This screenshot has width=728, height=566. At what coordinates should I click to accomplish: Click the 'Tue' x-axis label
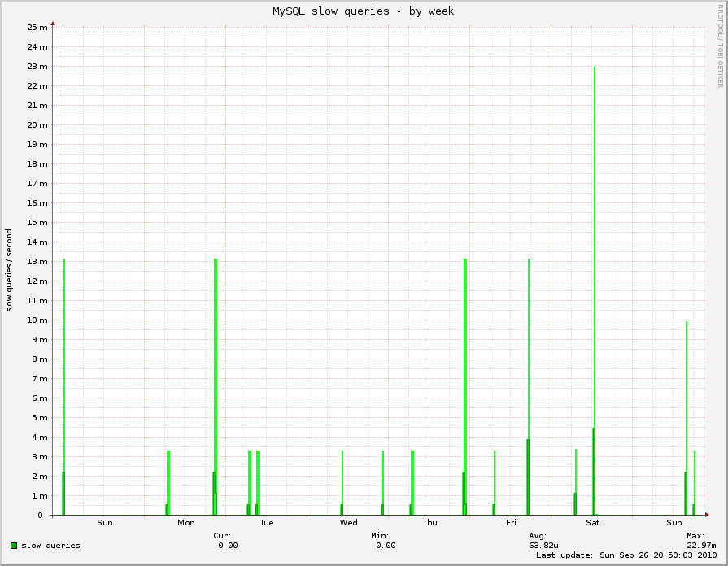coord(267,523)
